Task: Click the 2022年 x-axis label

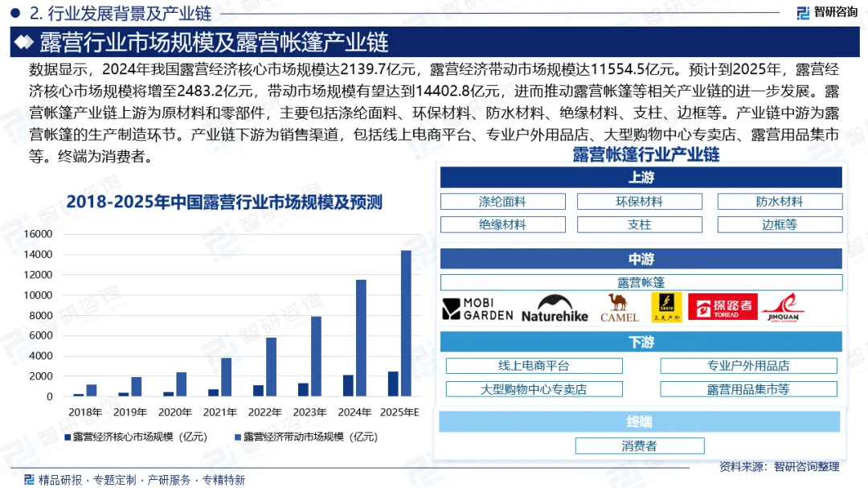Action: (x=264, y=412)
